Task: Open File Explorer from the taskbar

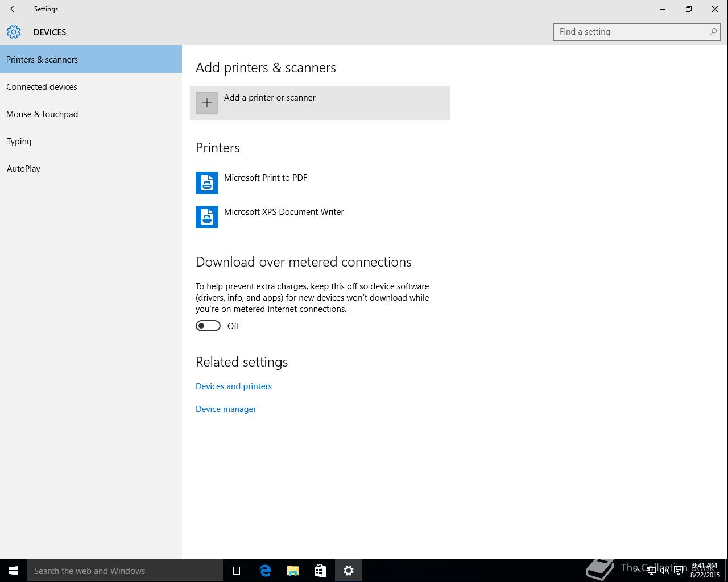Action: pos(293,571)
